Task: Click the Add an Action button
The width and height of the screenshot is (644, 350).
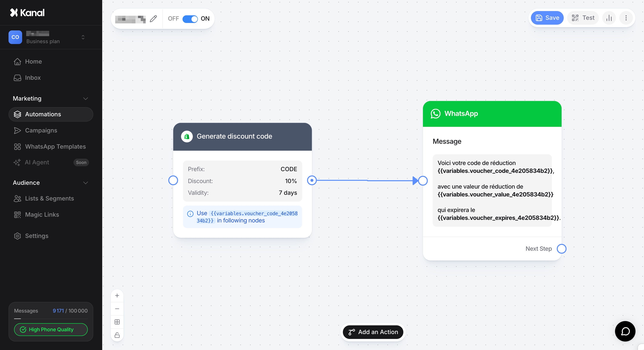Action: tap(373, 332)
